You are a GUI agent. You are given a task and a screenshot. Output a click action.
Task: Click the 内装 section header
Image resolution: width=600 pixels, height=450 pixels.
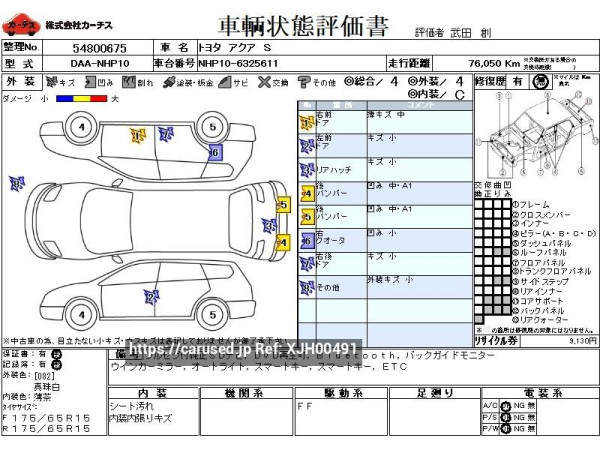pos(153,393)
